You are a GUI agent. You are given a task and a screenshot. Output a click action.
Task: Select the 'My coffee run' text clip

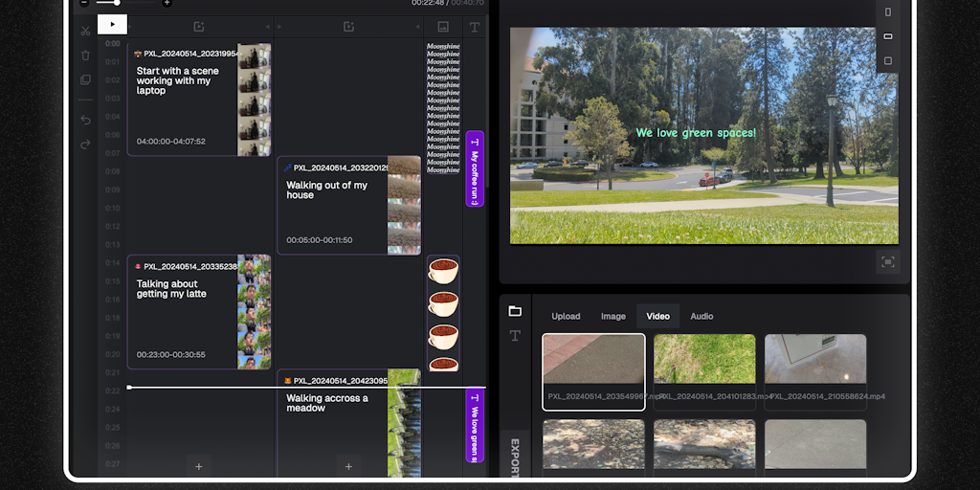coord(474,168)
